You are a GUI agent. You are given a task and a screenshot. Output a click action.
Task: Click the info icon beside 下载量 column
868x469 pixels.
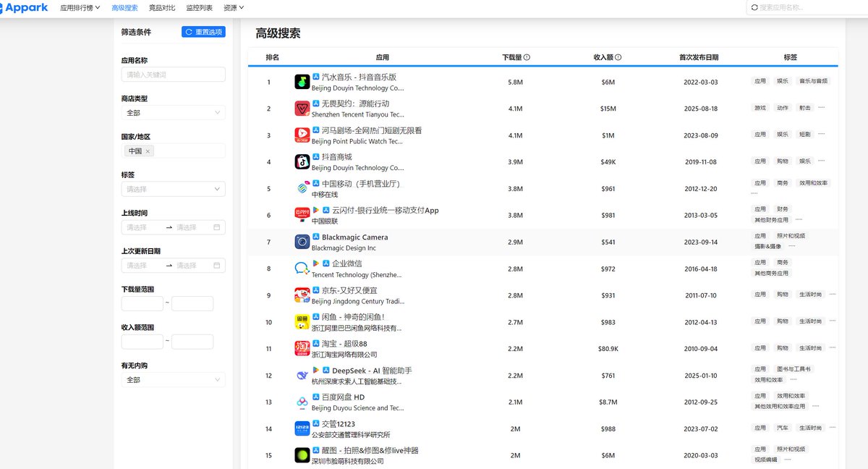[x=527, y=56]
